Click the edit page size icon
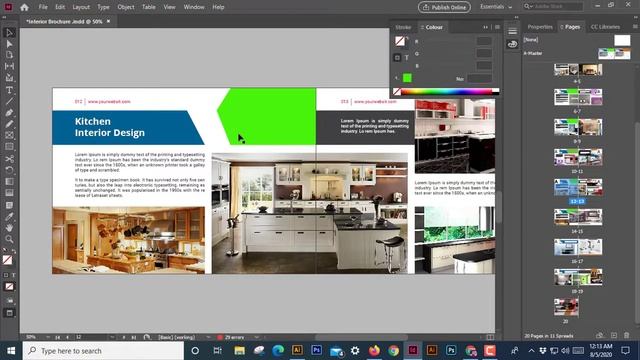This screenshot has height=360, width=640. coord(600,336)
